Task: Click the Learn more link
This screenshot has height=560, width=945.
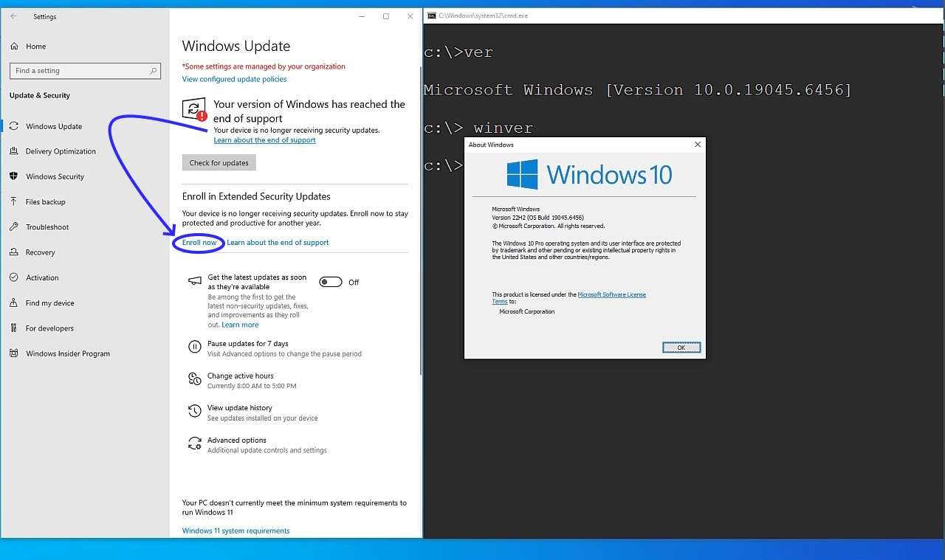Action: tap(240, 325)
